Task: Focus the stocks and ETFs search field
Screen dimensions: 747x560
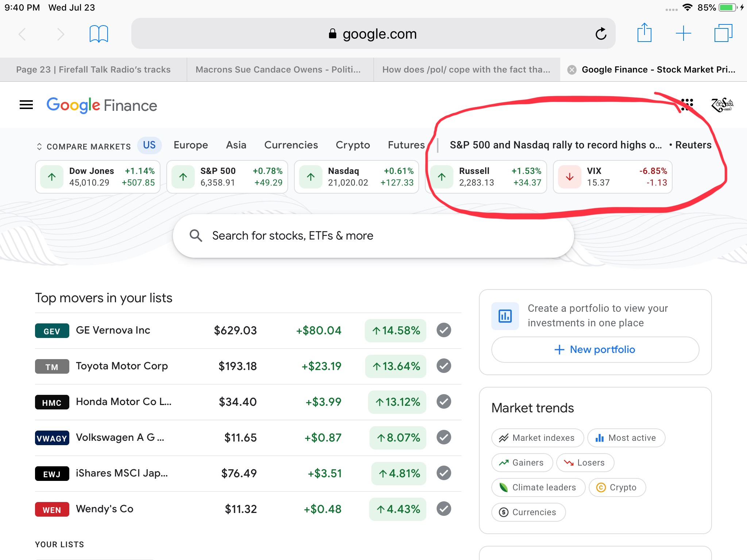Action: 373,236
